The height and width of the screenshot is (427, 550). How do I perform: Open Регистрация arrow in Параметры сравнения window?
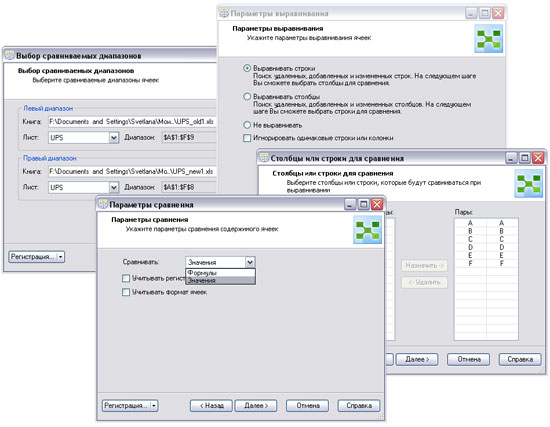(154, 406)
